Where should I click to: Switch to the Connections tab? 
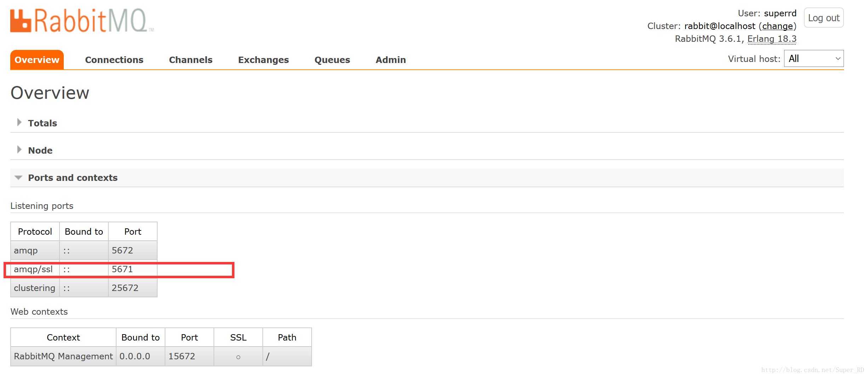[114, 60]
